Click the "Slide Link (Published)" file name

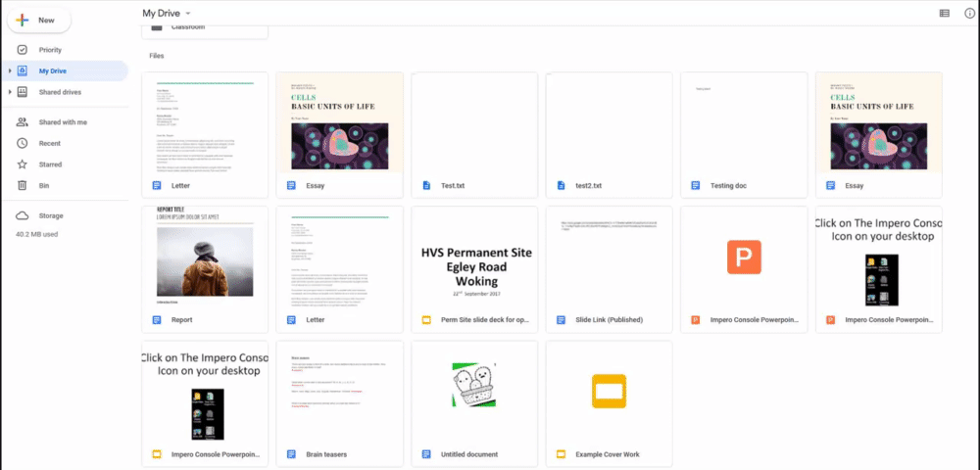tap(609, 320)
